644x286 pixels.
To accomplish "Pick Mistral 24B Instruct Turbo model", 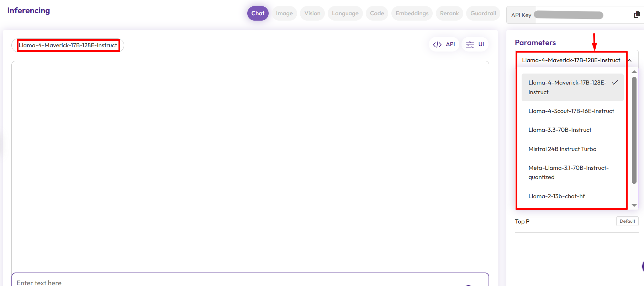I will 562,149.
